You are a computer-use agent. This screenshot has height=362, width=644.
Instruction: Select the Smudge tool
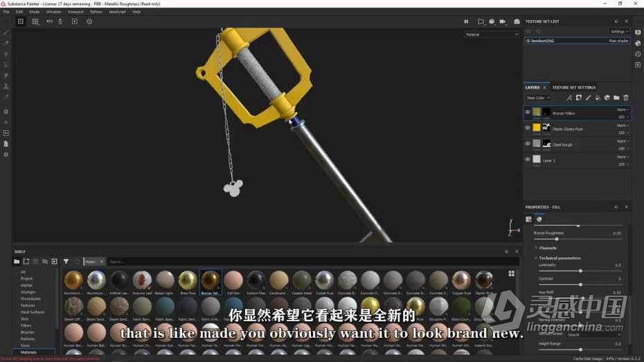click(6, 75)
